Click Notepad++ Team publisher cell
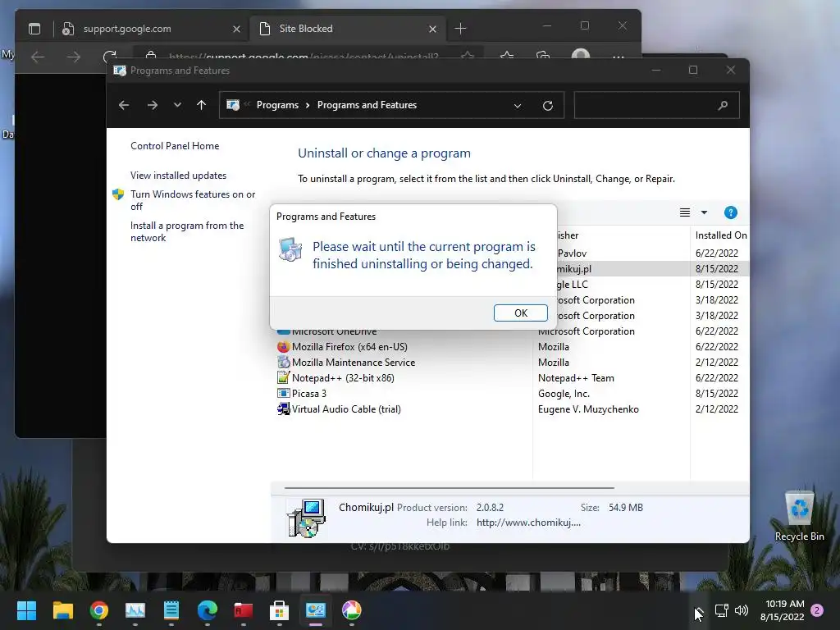Screen dimensions: 840x630 (x=576, y=377)
